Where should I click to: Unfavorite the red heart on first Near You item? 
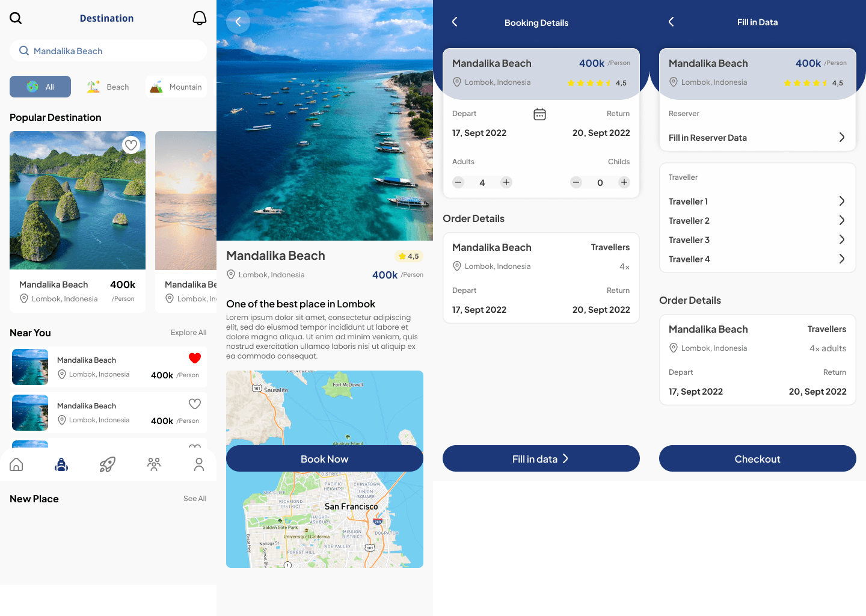195,359
